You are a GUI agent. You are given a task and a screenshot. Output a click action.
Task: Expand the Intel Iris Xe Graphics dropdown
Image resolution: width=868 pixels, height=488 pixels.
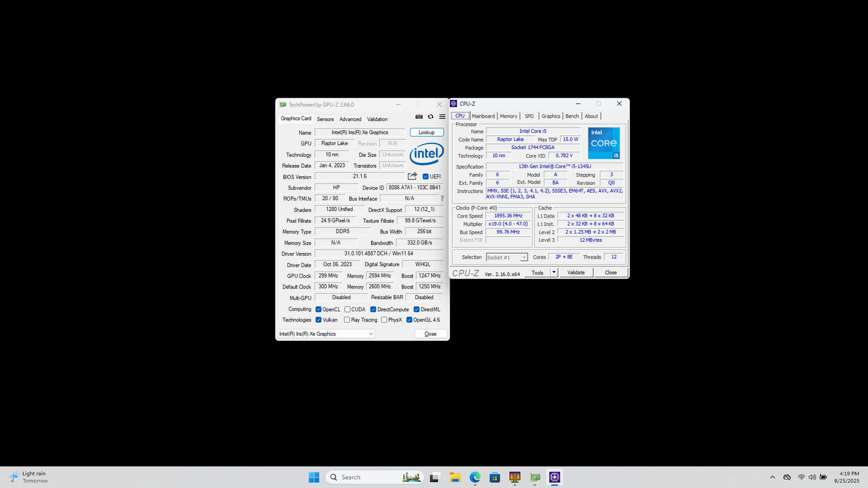371,334
